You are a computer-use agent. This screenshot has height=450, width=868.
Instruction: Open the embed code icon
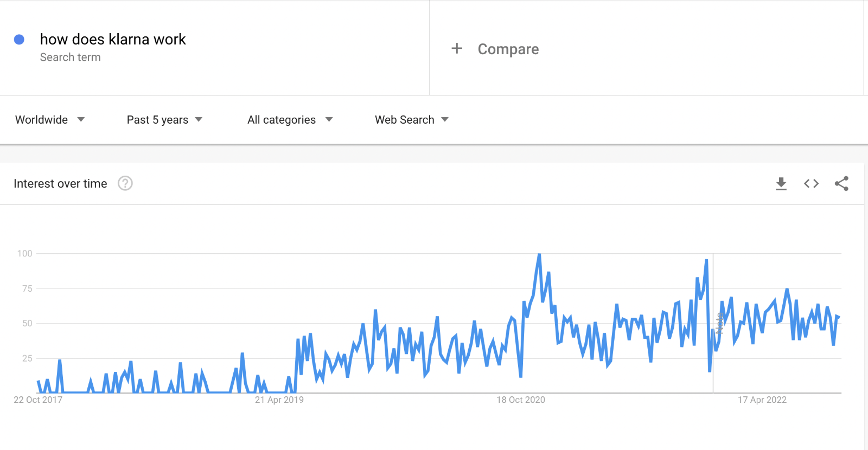[811, 184]
